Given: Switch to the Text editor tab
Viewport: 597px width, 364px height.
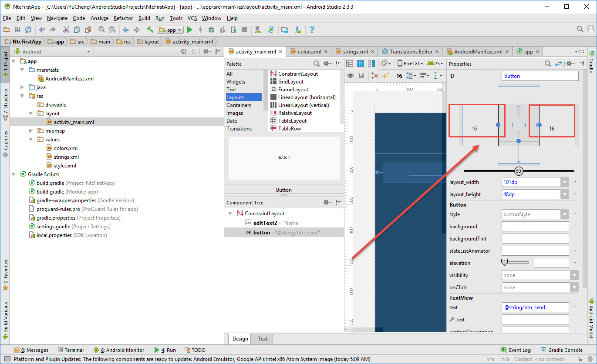Looking at the screenshot, I should click(263, 339).
